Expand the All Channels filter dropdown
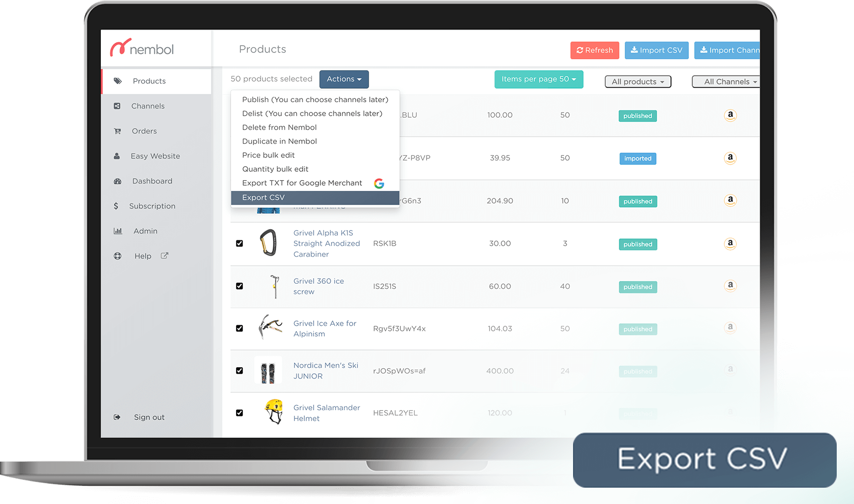This screenshot has height=504, width=854. [726, 81]
